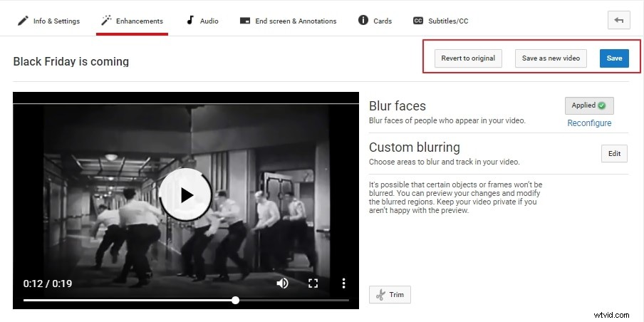This screenshot has width=644, height=322.
Task: Click Save as new video
Action: pyautogui.click(x=551, y=58)
